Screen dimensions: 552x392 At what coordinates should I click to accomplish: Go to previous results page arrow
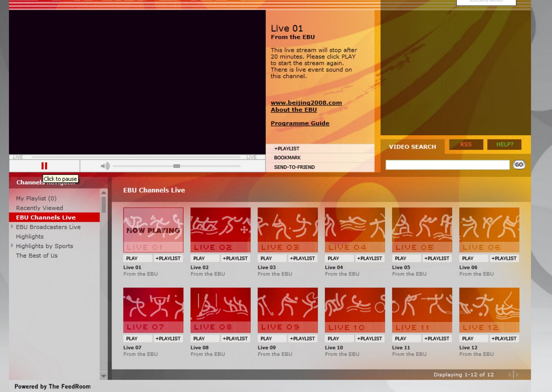pyautogui.click(x=510, y=374)
